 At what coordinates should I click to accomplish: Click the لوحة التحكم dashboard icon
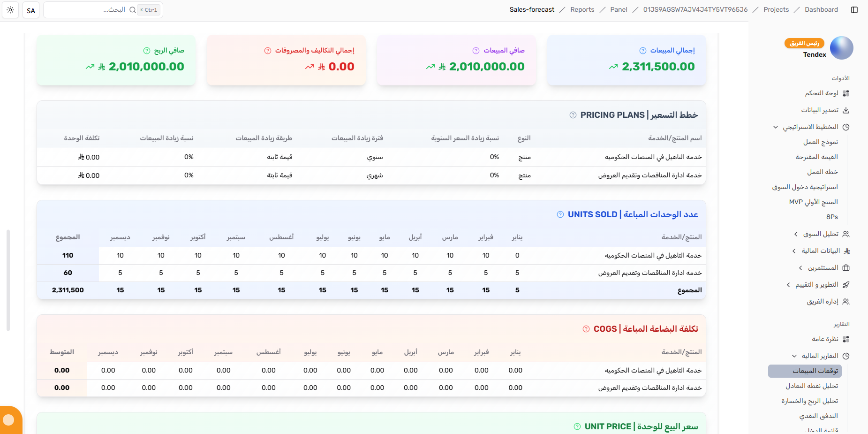(846, 93)
